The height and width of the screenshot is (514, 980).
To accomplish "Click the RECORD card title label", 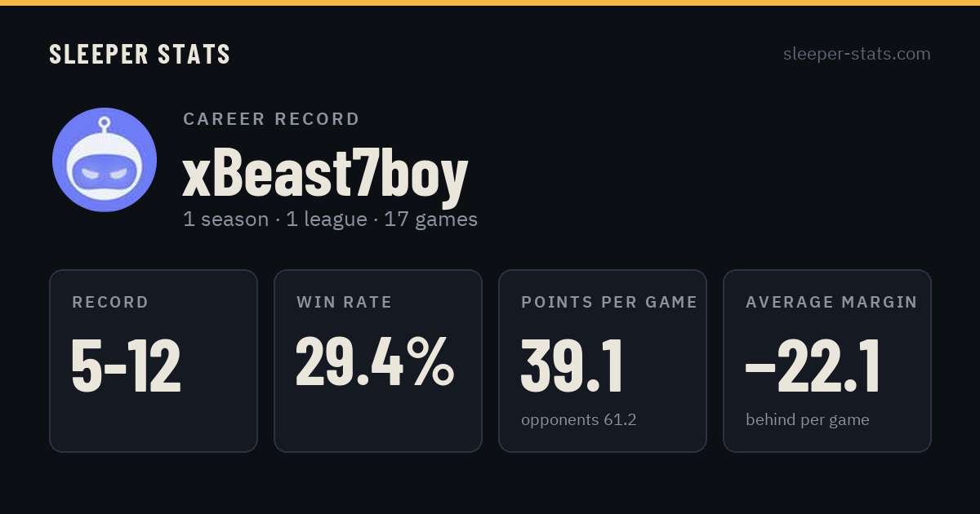I will click(x=110, y=302).
